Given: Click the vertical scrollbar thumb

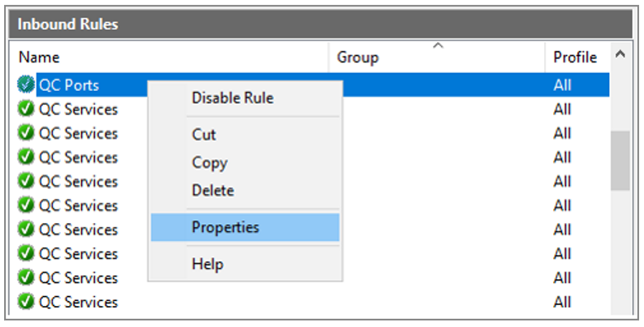Looking at the screenshot, I should (620, 161).
